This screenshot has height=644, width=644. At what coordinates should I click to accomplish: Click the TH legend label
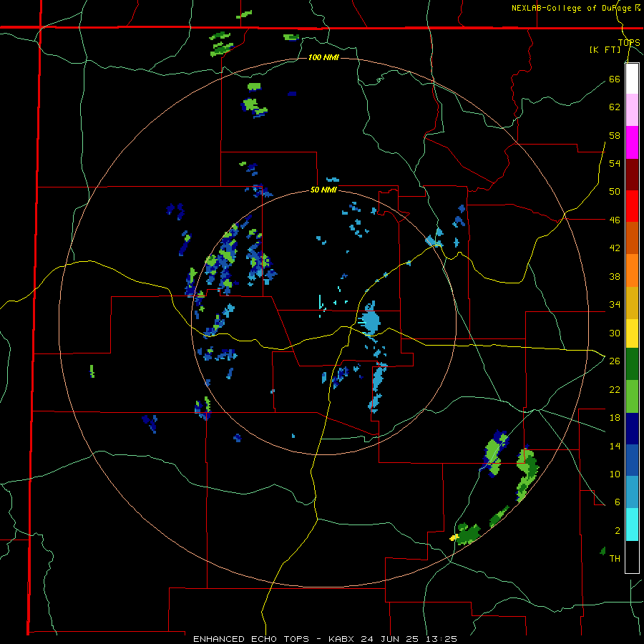click(x=615, y=559)
